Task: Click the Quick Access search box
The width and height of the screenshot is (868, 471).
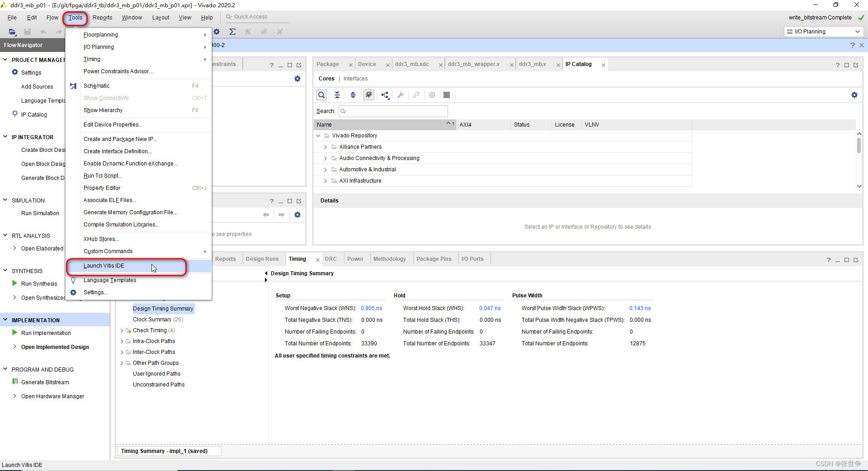Action: (x=258, y=17)
